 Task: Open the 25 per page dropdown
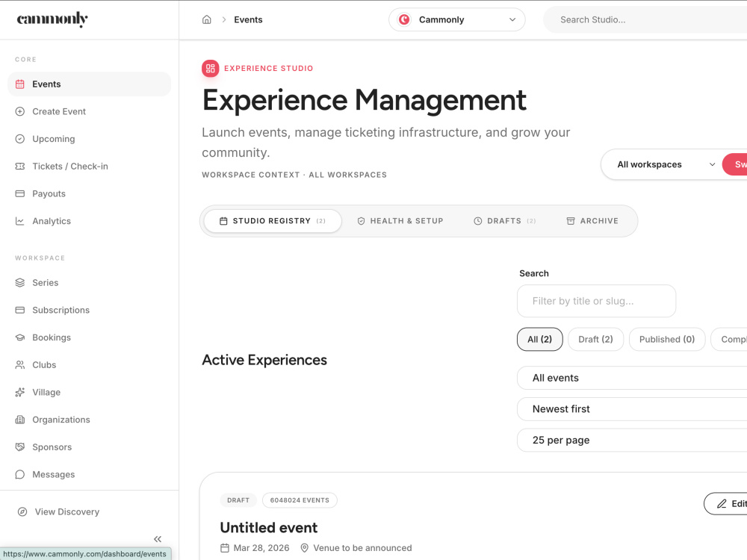[x=632, y=440]
